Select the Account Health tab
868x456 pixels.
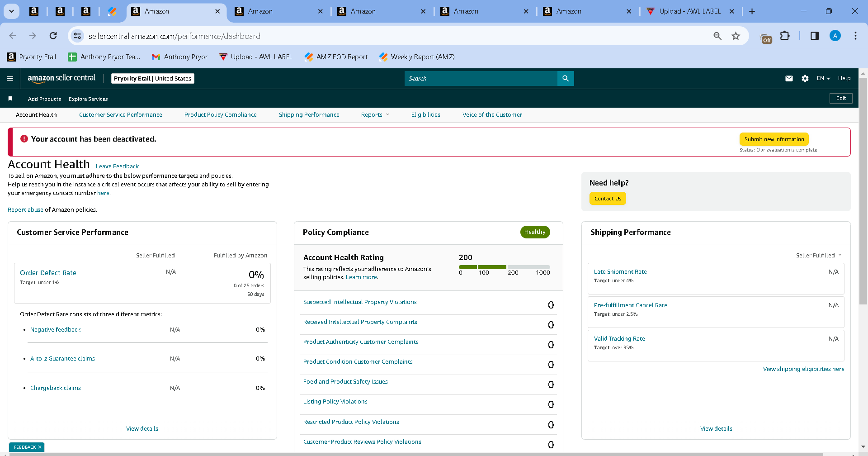pyautogui.click(x=36, y=115)
